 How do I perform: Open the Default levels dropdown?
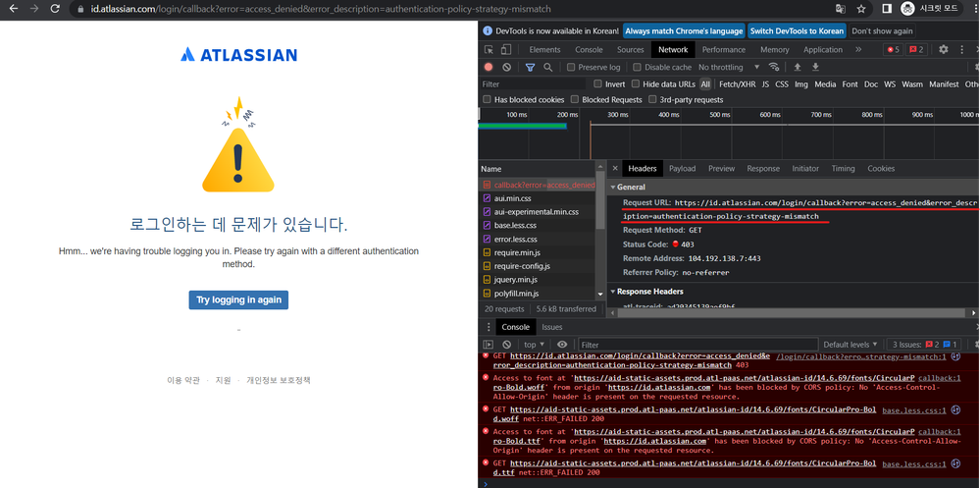[850, 344]
